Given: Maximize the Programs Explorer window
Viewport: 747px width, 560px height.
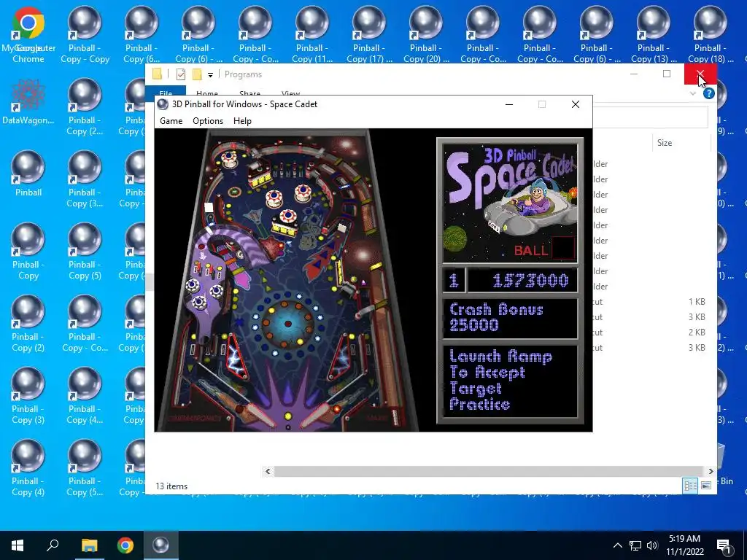Looking at the screenshot, I should coord(667,74).
